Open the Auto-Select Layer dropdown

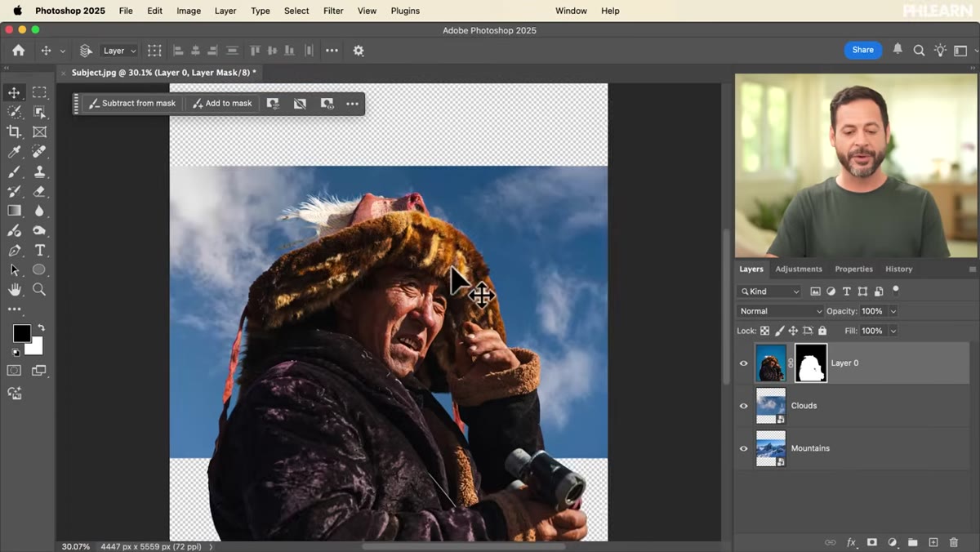click(x=119, y=51)
